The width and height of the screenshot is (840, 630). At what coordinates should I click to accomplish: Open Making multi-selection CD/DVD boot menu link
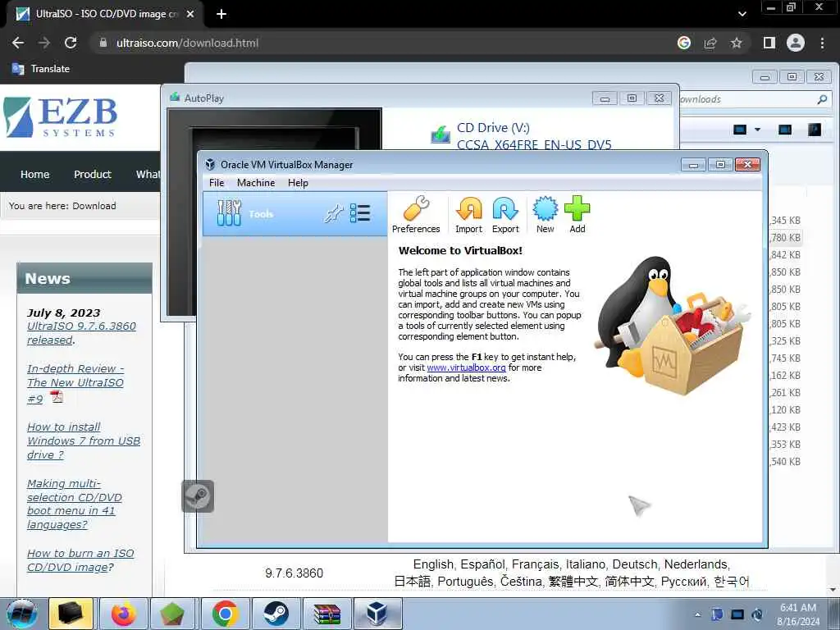coord(75,504)
